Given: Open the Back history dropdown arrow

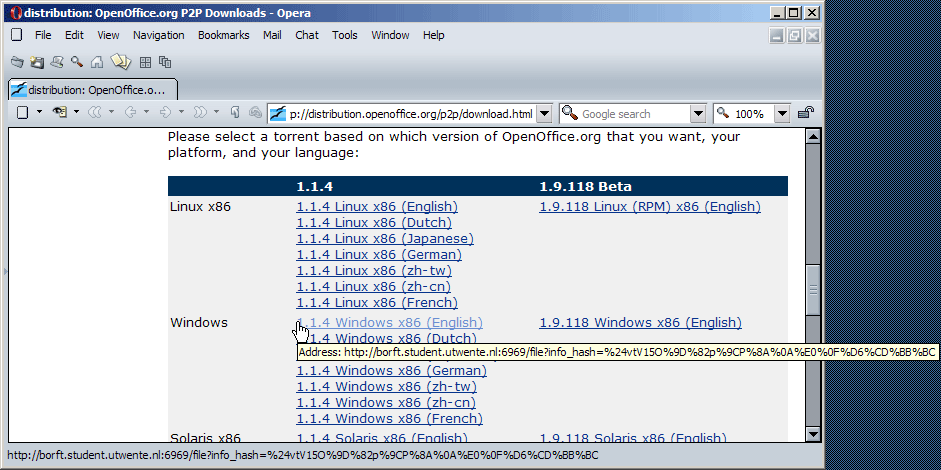Looking at the screenshot, I should pos(146,112).
